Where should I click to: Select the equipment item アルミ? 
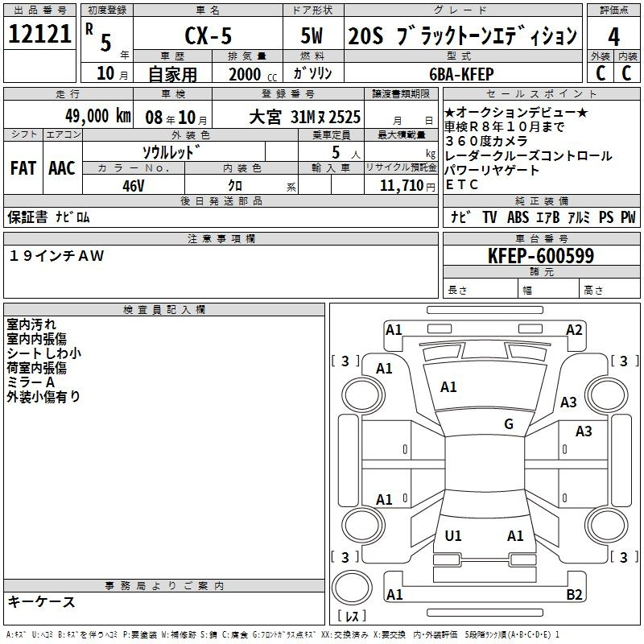click(579, 217)
